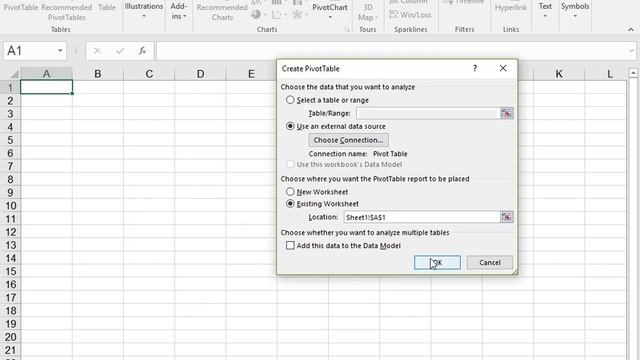Screen dimensions: 640x360
Task: Select column K header
Action: [559, 74]
